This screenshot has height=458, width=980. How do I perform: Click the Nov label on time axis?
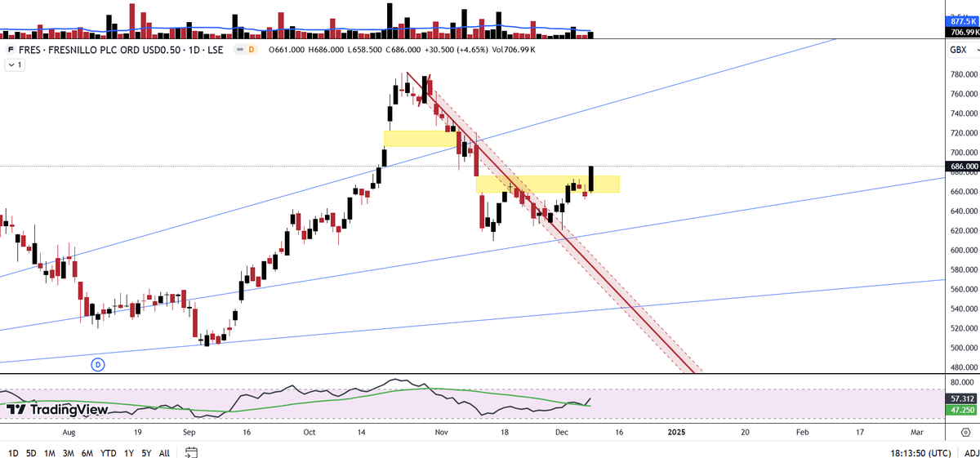[x=441, y=431]
